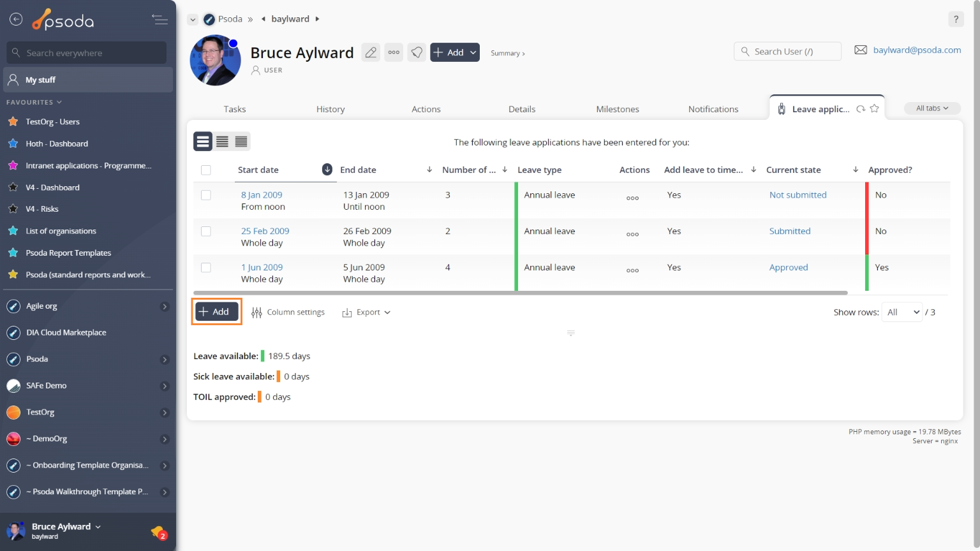Open the 8 Jan 2009 leave link
This screenshot has height=551, width=980.
(262, 195)
